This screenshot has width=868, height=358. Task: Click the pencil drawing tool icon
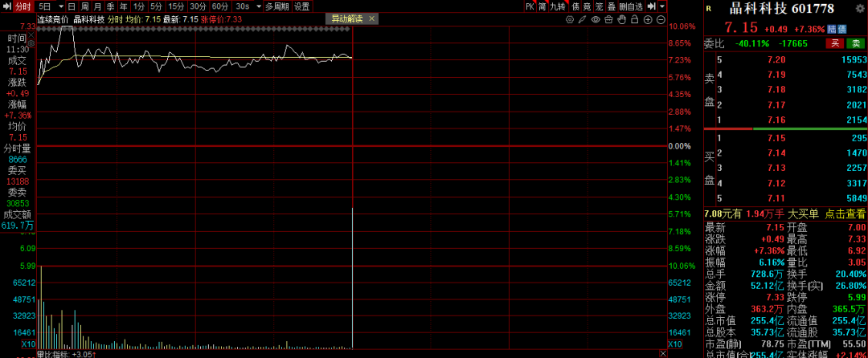[x=581, y=18]
